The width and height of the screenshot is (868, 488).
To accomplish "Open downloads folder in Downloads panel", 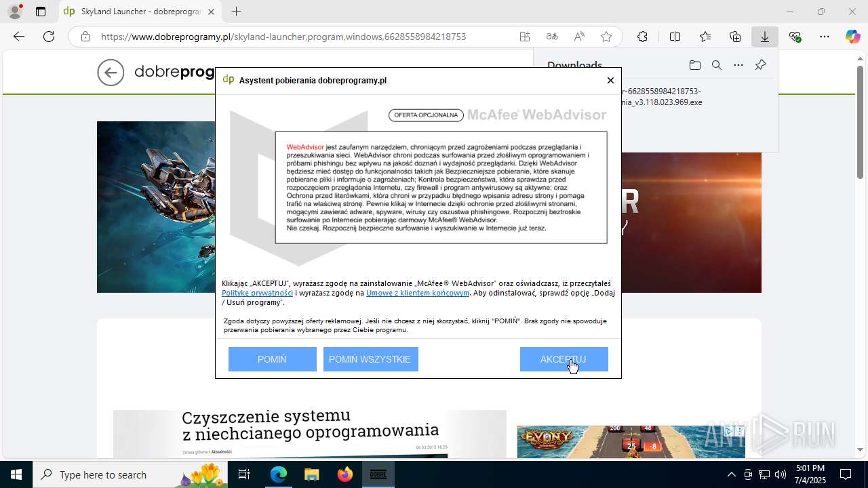I will 695,65.
